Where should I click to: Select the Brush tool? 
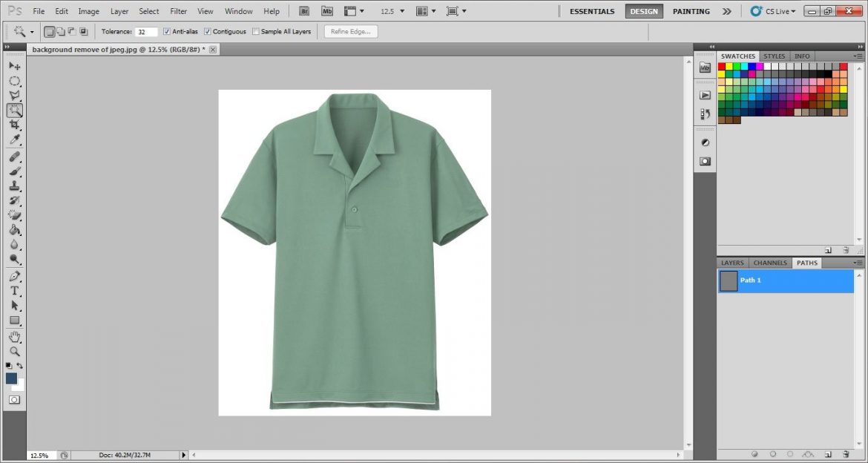coord(14,171)
